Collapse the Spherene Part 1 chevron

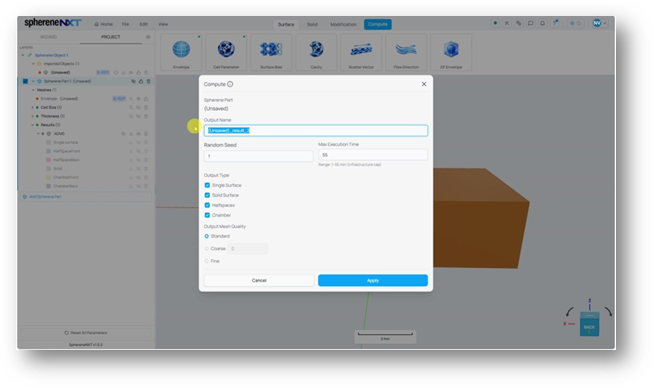pos(33,81)
